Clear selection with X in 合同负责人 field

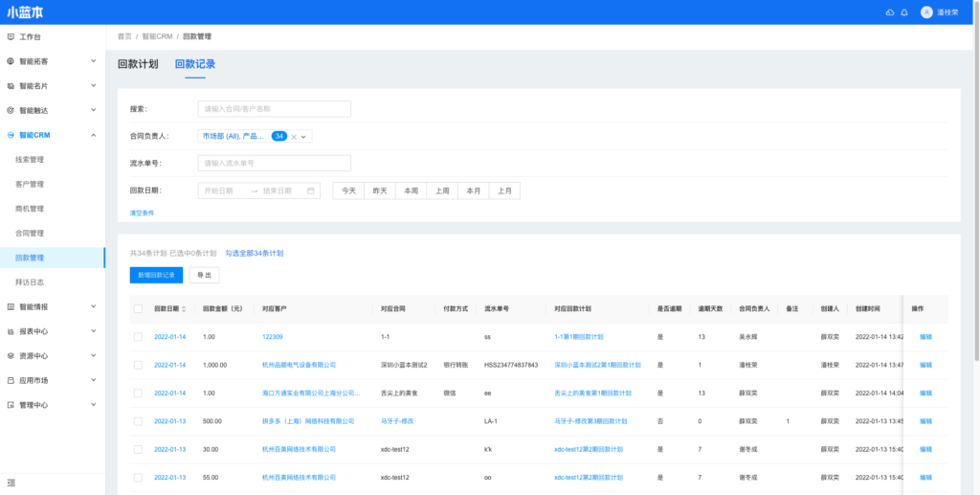tap(295, 137)
